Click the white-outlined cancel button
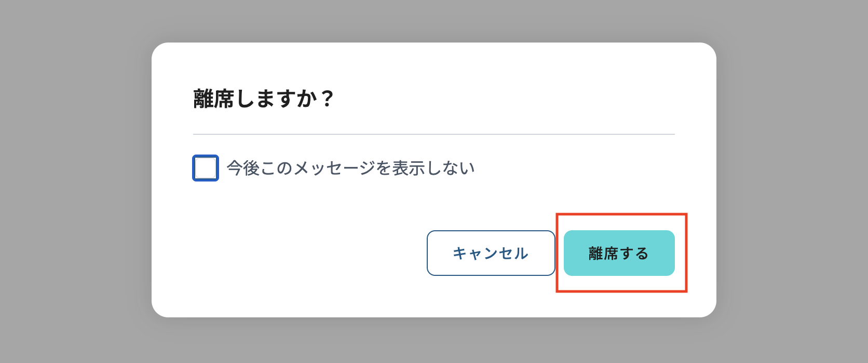The image size is (868, 363). 491,253
